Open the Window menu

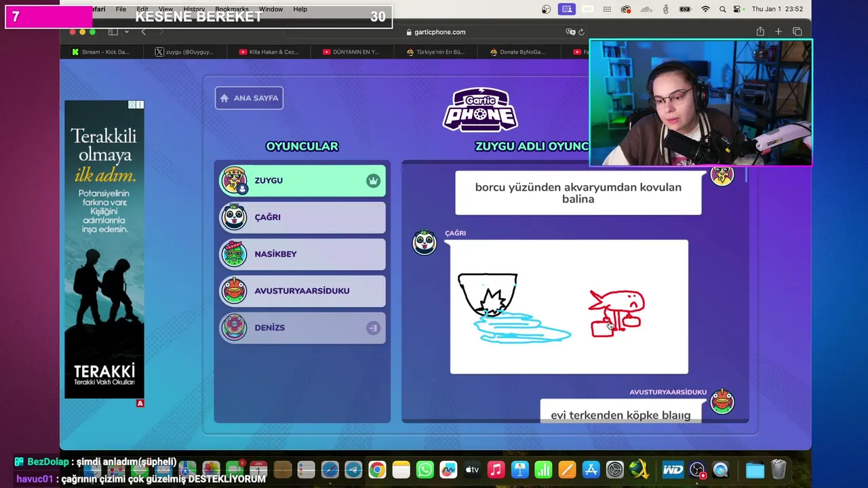[x=271, y=9]
